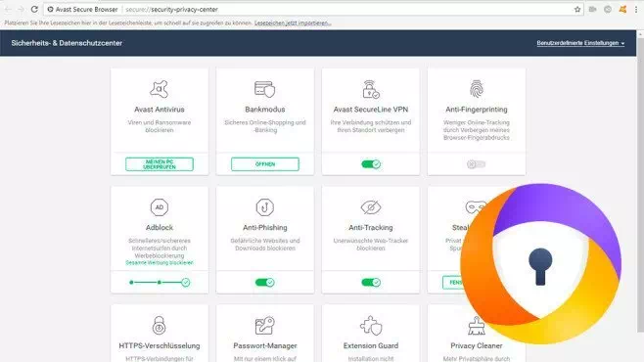Image resolution: width=644 pixels, height=362 pixels.
Task: Bookmark page with the star icon
Action: (577, 9)
